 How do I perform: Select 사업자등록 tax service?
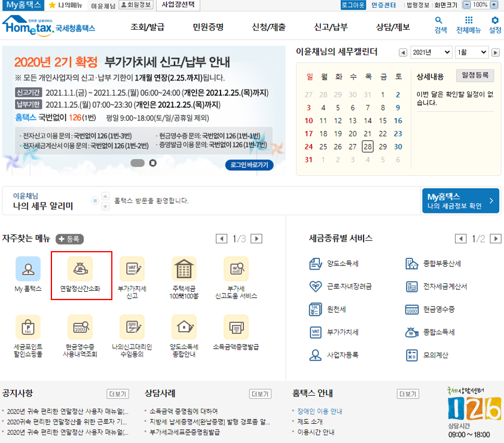point(334,355)
